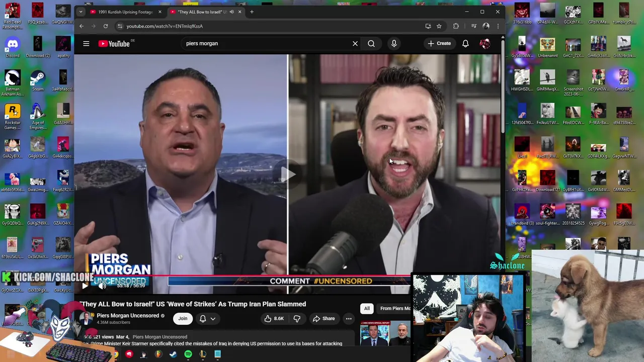Play the paused video
Image resolution: width=644 pixels, height=362 pixels.
click(x=85, y=286)
